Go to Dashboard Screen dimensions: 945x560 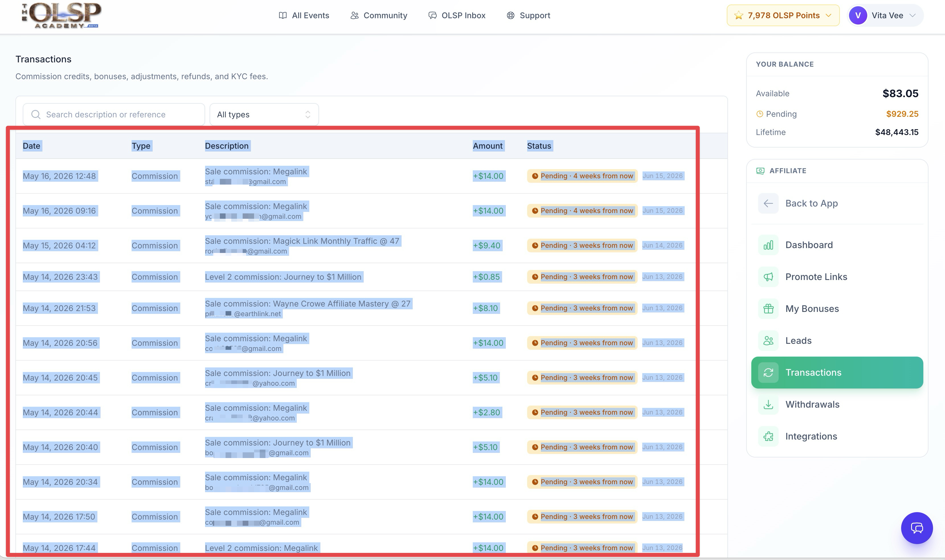click(x=837, y=245)
